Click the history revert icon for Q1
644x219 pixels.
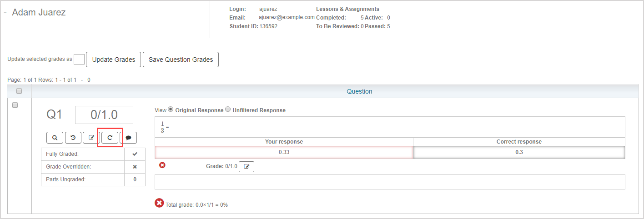(x=73, y=138)
